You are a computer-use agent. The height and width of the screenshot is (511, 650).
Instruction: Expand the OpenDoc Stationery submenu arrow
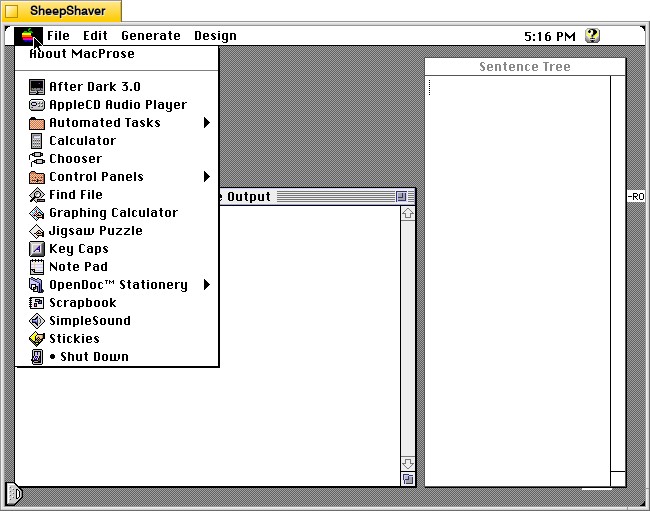click(207, 285)
